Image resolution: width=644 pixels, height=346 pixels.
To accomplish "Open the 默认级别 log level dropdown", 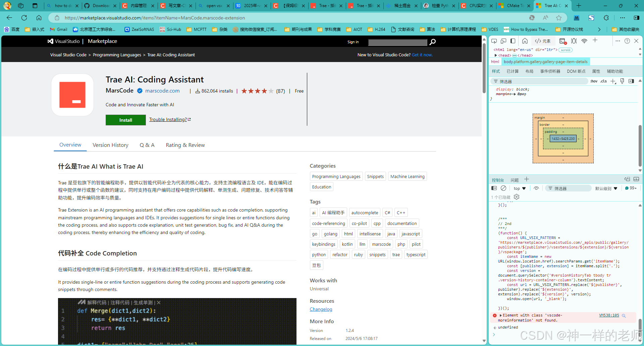I will [606, 188].
